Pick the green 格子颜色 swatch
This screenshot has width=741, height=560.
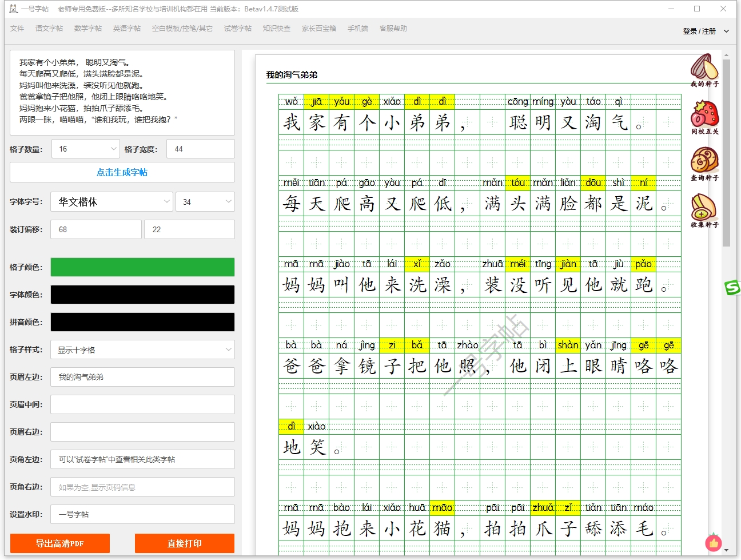(142, 267)
